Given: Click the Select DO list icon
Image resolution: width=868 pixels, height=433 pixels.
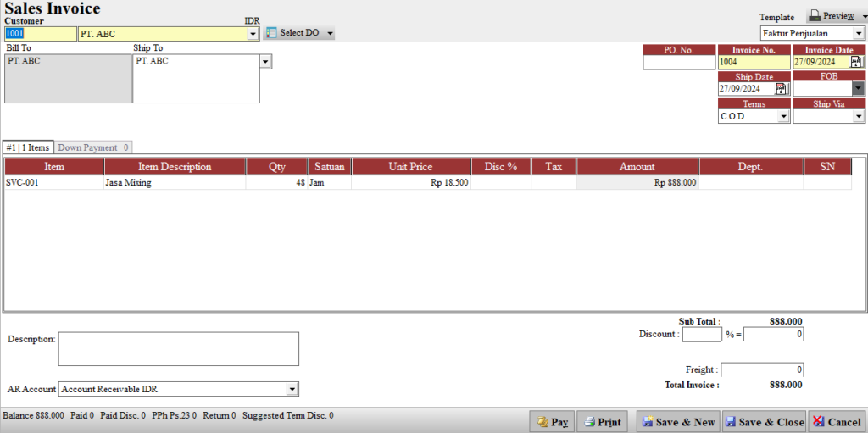Looking at the screenshot, I should (272, 33).
